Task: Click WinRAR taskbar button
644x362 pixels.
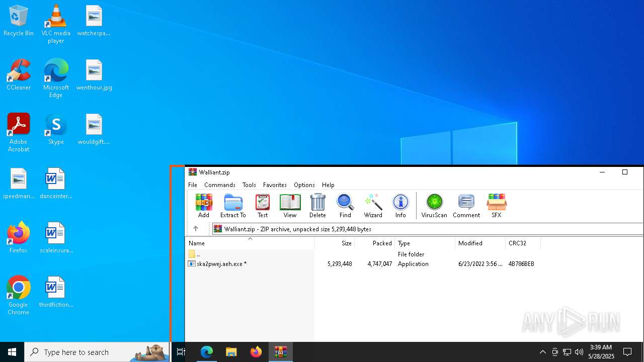Action: (280, 352)
